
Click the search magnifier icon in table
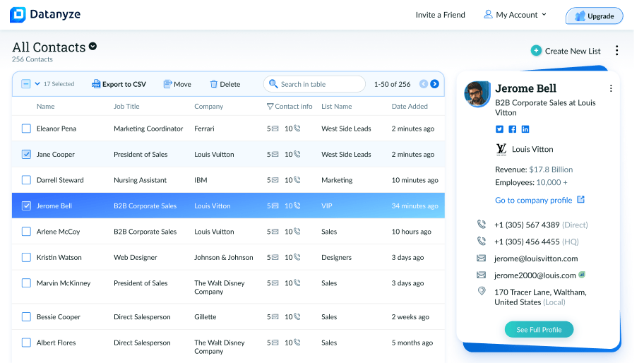pyautogui.click(x=273, y=84)
